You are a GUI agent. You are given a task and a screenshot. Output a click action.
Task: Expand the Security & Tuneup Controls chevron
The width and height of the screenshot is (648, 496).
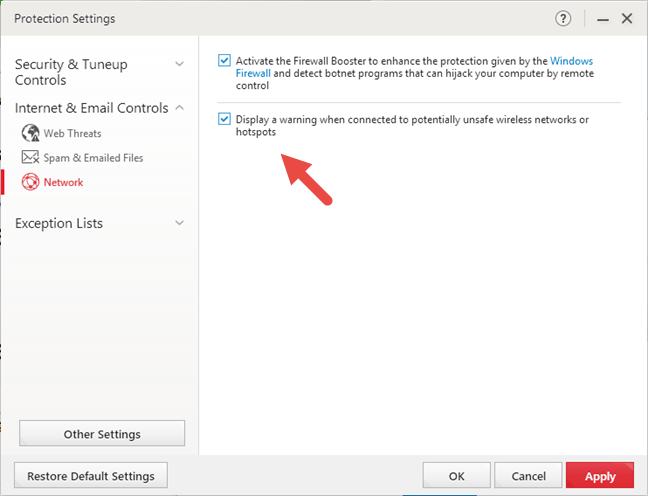[179, 64]
